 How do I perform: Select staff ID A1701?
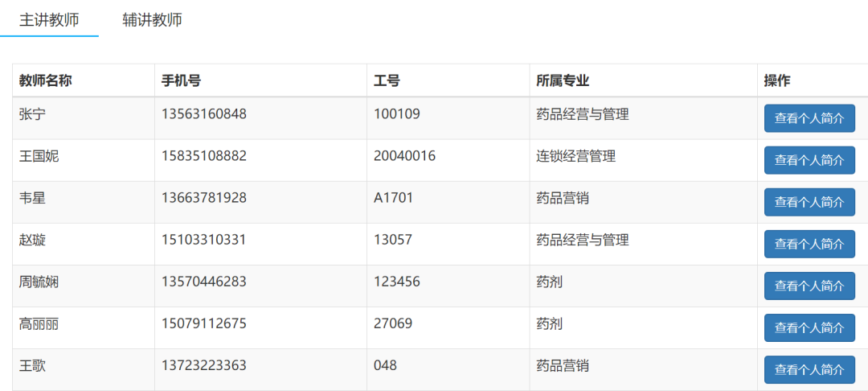(394, 198)
